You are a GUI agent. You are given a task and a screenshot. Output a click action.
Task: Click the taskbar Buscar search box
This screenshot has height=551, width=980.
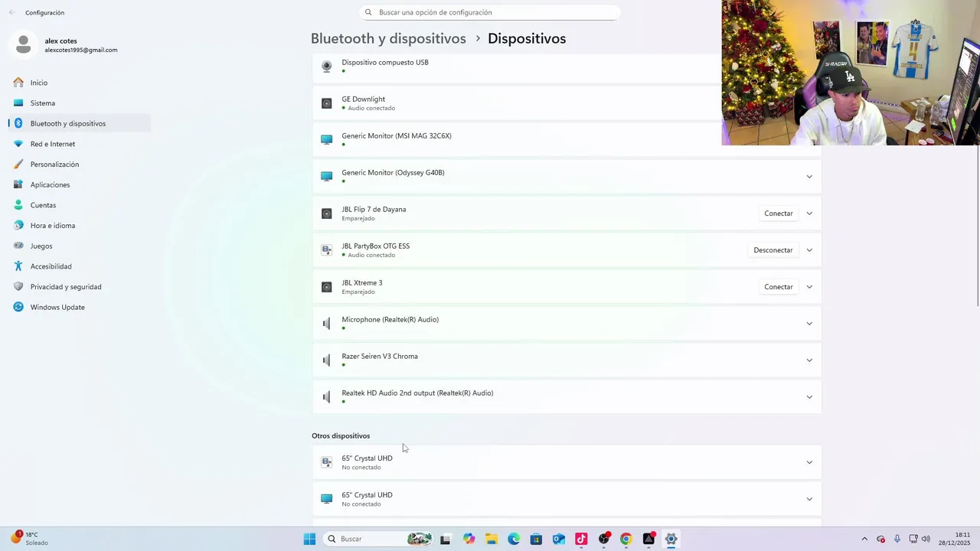pyautogui.click(x=378, y=539)
